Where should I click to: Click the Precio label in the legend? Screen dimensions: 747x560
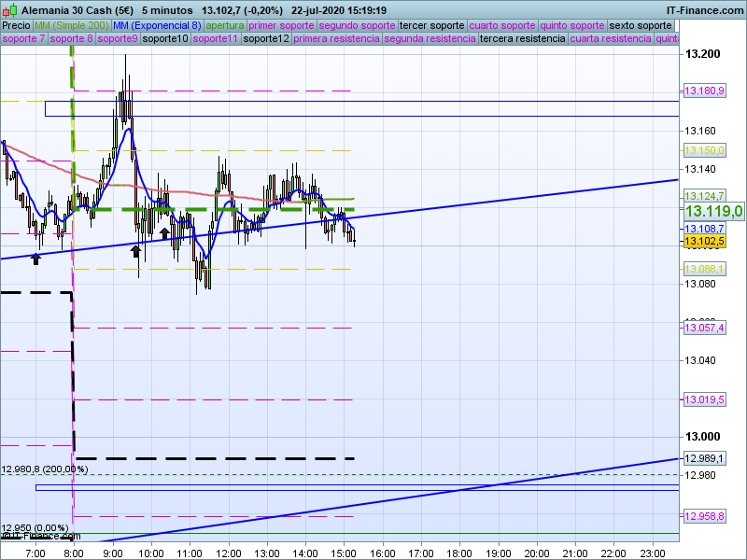16,25
